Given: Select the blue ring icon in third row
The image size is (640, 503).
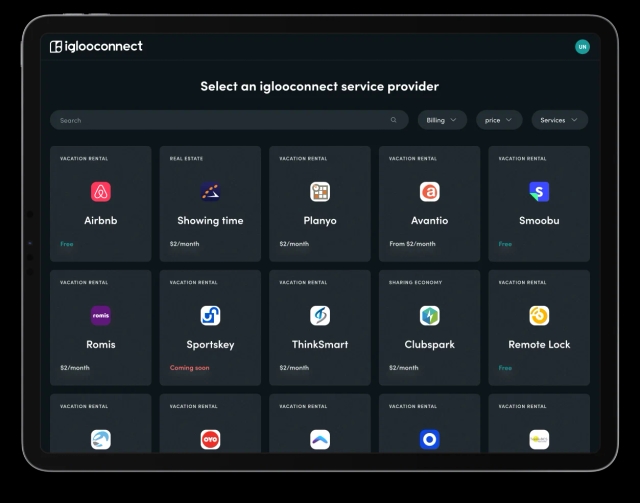Looking at the screenshot, I should click(429, 440).
